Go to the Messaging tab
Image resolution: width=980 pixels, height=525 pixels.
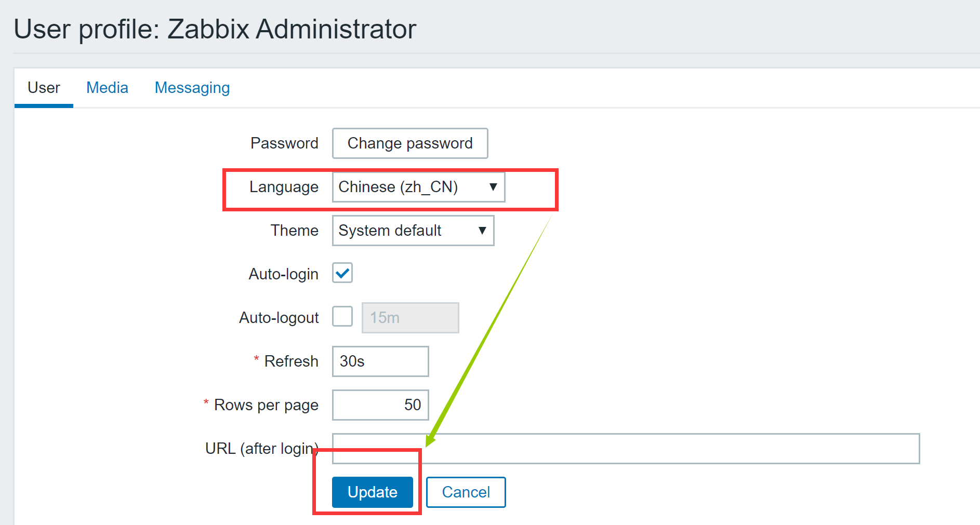point(192,88)
